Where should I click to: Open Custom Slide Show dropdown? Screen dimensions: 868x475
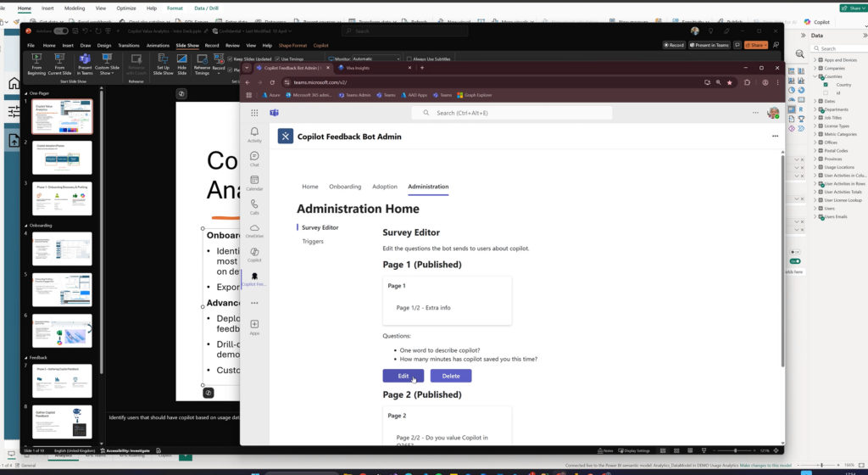click(x=107, y=64)
